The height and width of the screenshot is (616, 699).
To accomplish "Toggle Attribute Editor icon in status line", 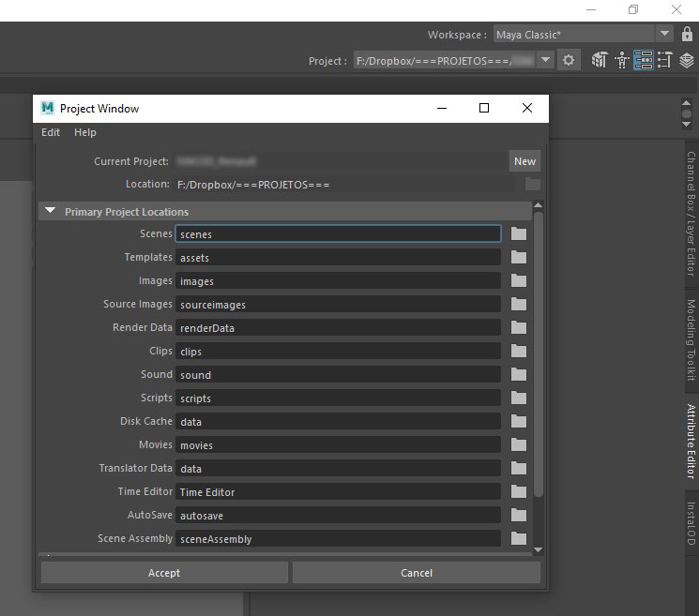I will (644, 60).
